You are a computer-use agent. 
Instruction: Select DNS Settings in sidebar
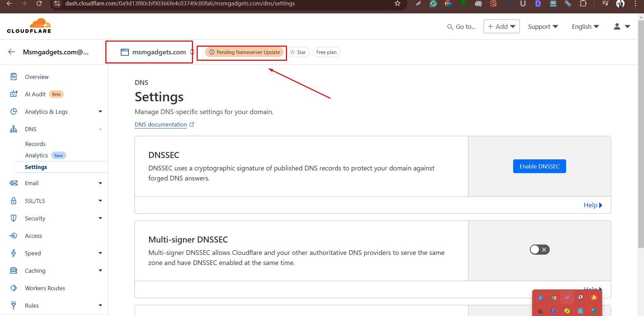pyautogui.click(x=36, y=167)
